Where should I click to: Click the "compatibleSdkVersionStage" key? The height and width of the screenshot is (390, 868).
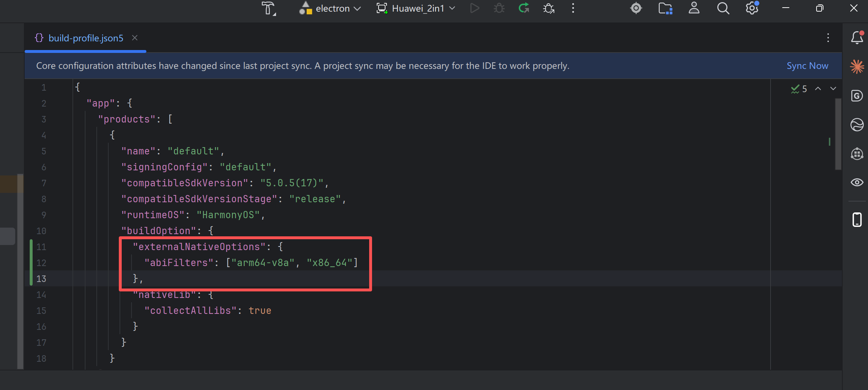199,199
